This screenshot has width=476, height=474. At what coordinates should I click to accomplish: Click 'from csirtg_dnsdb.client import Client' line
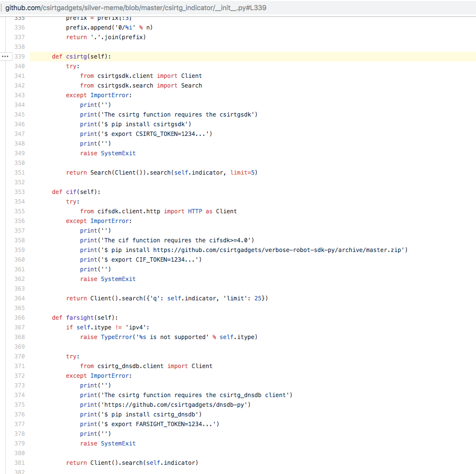click(x=146, y=366)
